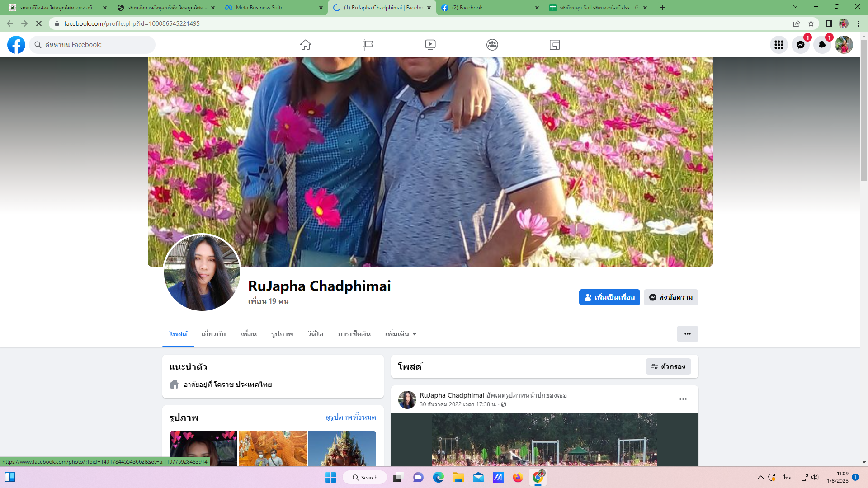The height and width of the screenshot is (488, 868).
Task: Click the ตัวกรอง filter button
Action: [668, 366]
